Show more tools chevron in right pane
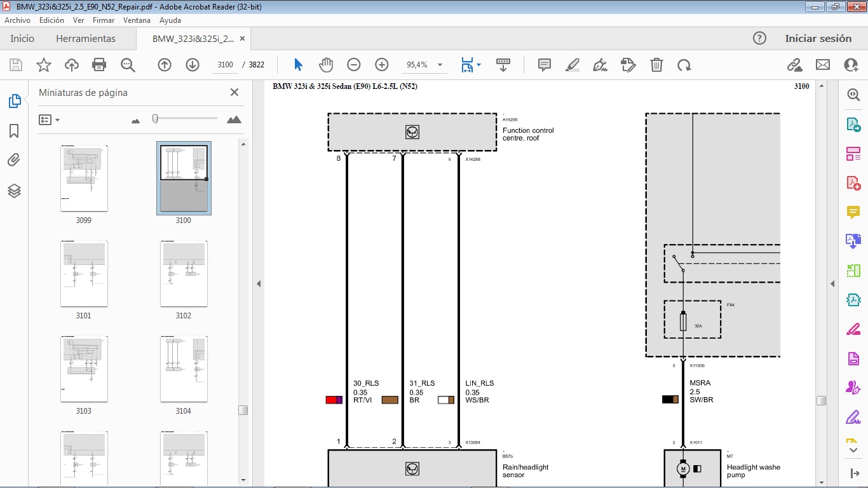This screenshot has height=488, width=868. (853, 450)
